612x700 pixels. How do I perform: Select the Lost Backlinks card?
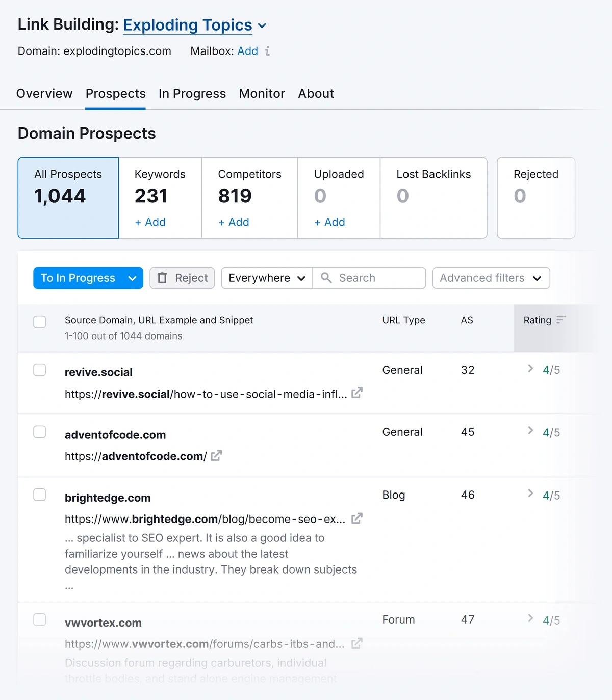pyautogui.click(x=433, y=197)
